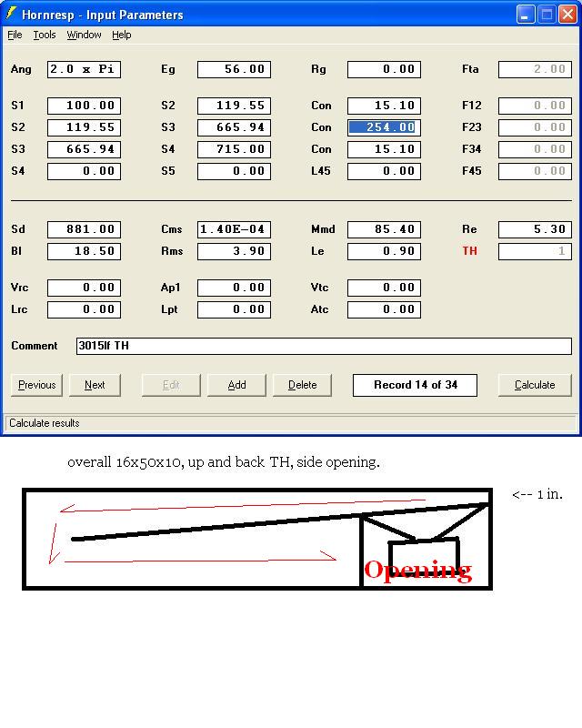Click the TH field showing 1
582x728 pixels.
pos(535,251)
